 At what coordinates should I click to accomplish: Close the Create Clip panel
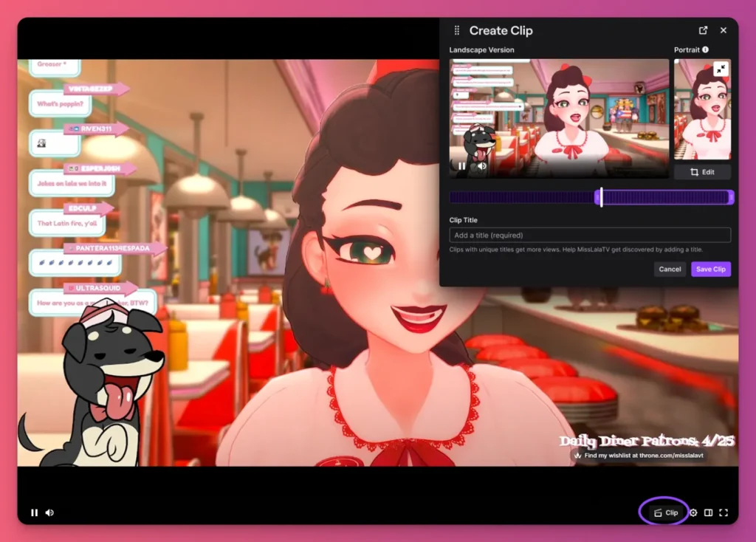(724, 30)
